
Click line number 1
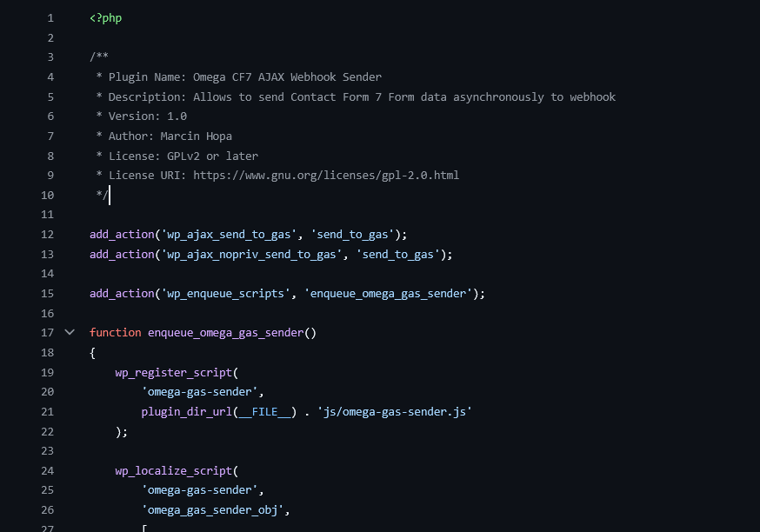50,17
